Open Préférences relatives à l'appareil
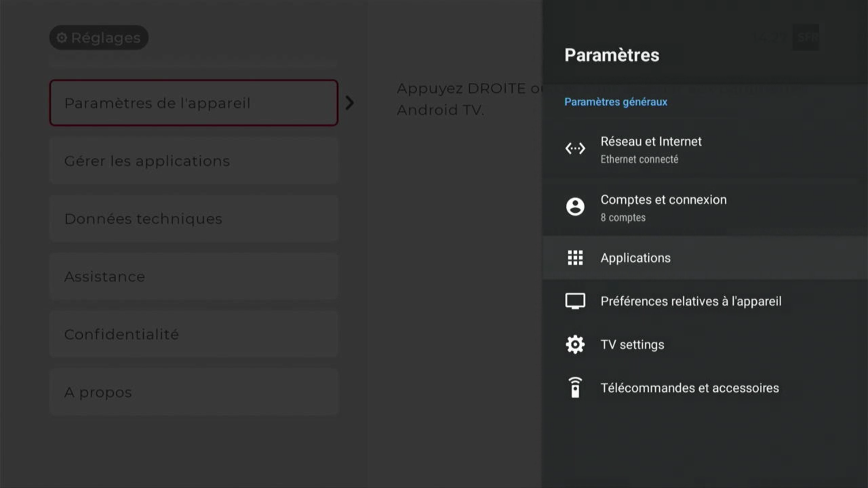 (691, 300)
